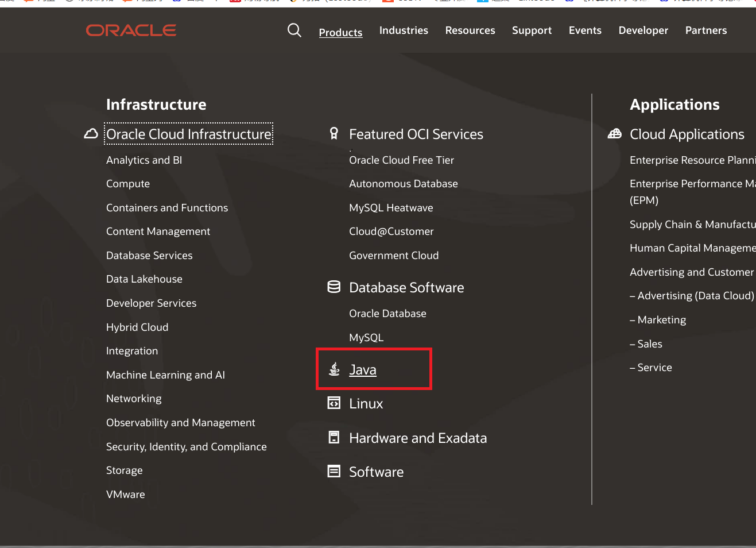756x548 pixels.
Task: Open Advertising (Data Cloud)
Action: 692,296
